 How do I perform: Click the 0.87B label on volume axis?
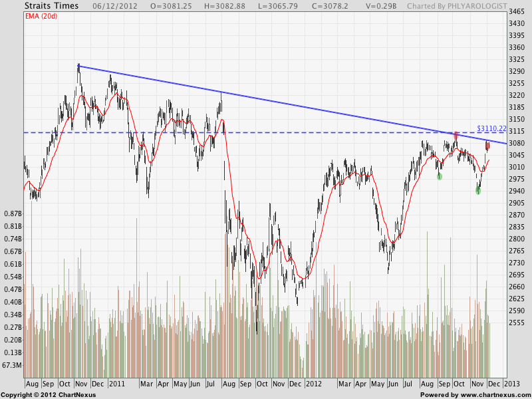[x=12, y=214]
